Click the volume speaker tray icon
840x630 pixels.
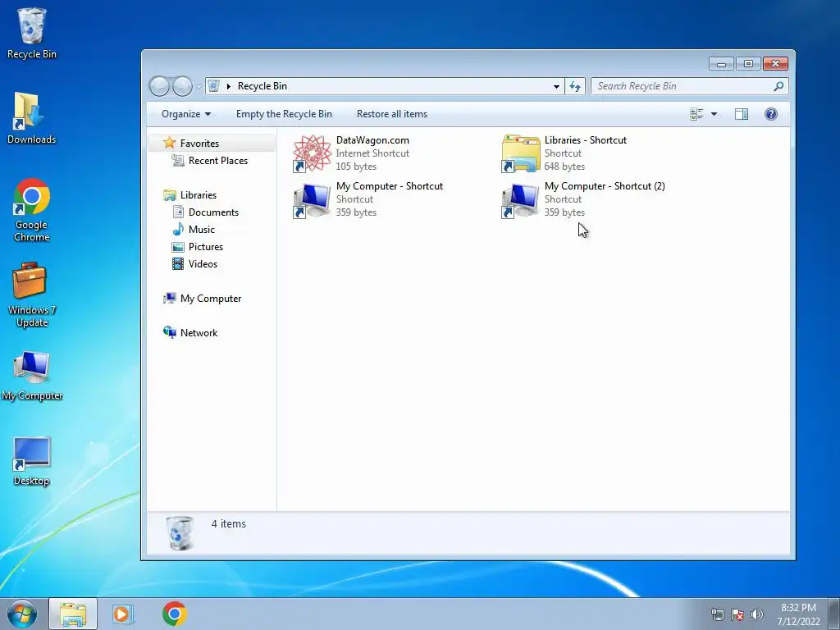(757, 614)
